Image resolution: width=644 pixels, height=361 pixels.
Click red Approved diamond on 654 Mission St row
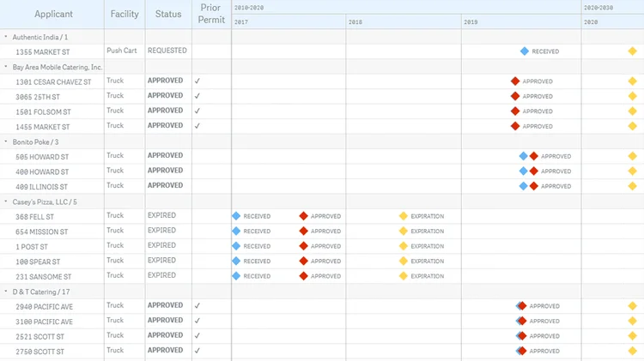point(303,232)
